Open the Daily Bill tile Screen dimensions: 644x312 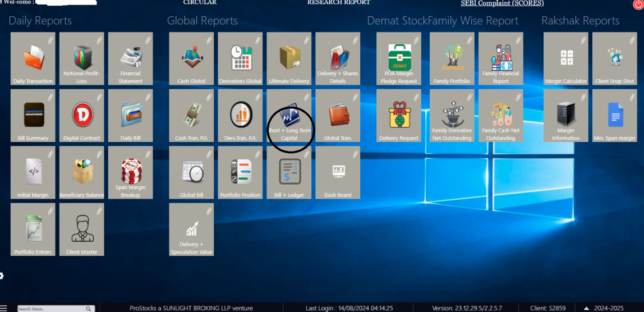coord(131,116)
